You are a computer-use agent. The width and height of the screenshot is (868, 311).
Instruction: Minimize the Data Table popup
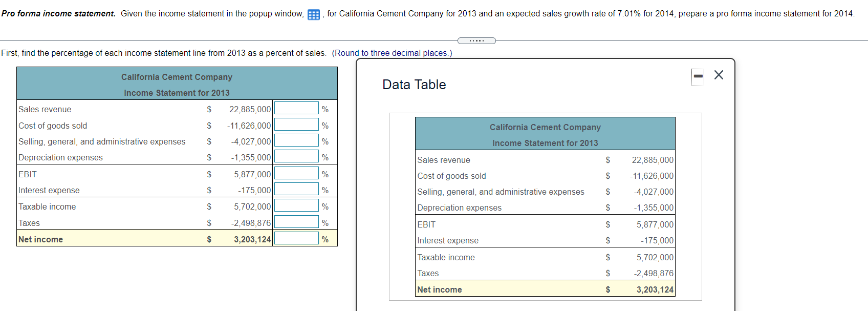(x=698, y=77)
